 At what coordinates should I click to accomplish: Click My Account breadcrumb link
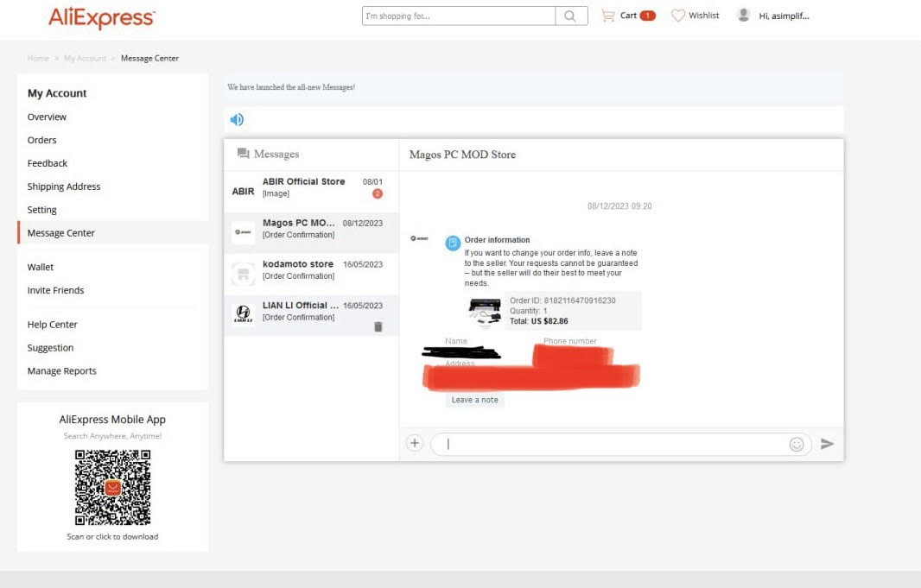point(86,58)
